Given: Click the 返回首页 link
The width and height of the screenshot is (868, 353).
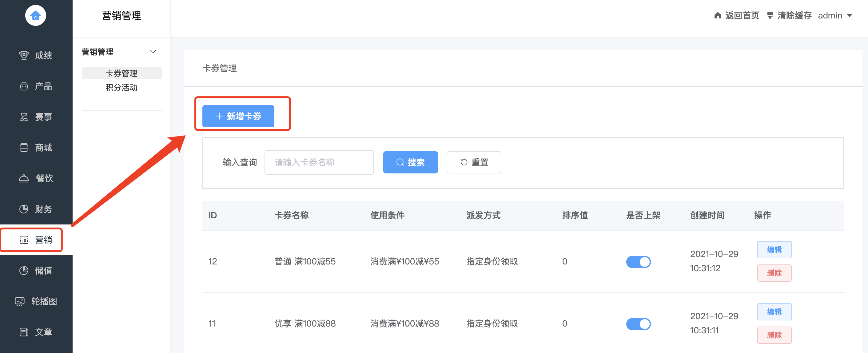Looking at the screenshot, I should [742, 15].
